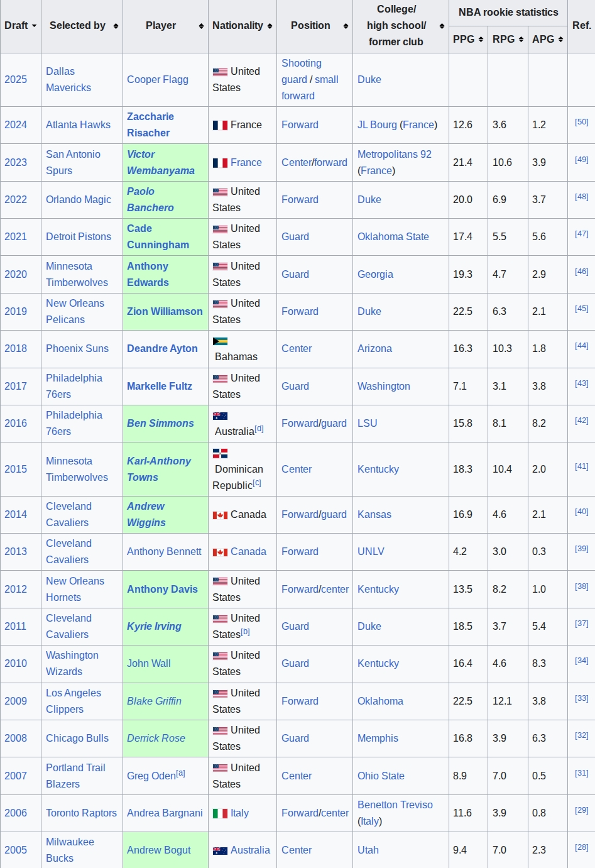Open the Oklahoma State college link
This screenshot has width=595, height=868.
(393, 237)
